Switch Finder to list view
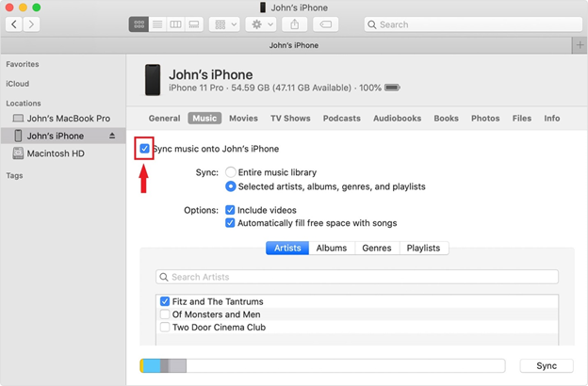588x386 pixels. coord(157,24)
